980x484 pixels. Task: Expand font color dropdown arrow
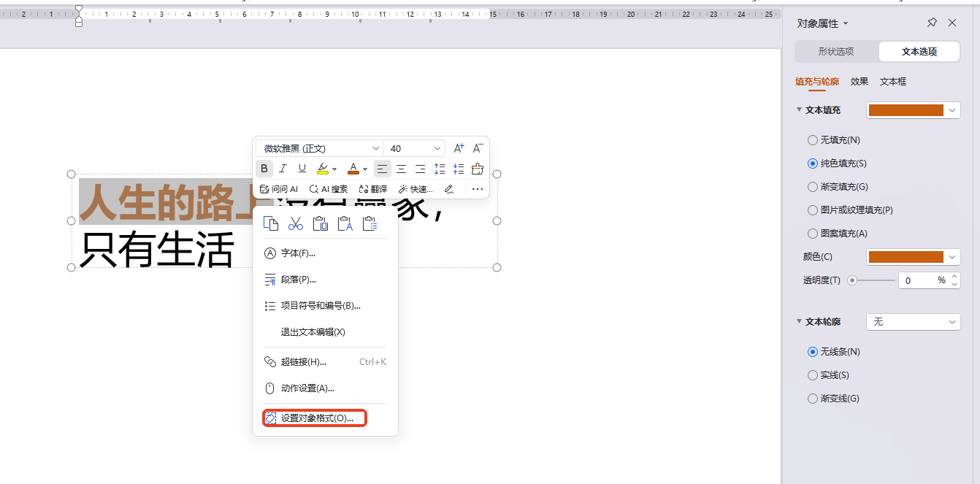point(365,169)
